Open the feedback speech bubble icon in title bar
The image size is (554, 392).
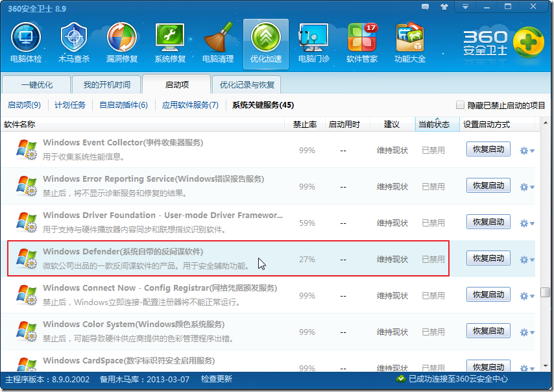[x=426, y=6]
